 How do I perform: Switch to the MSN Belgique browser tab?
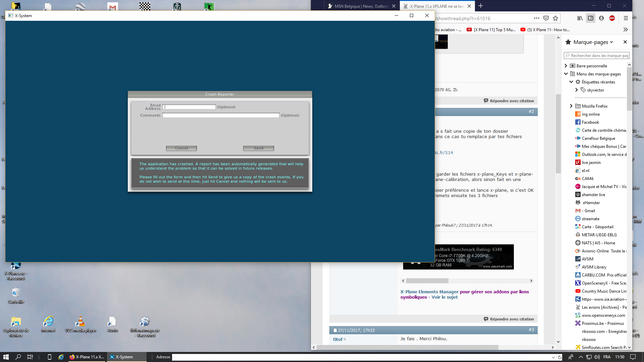coord(362,6)
